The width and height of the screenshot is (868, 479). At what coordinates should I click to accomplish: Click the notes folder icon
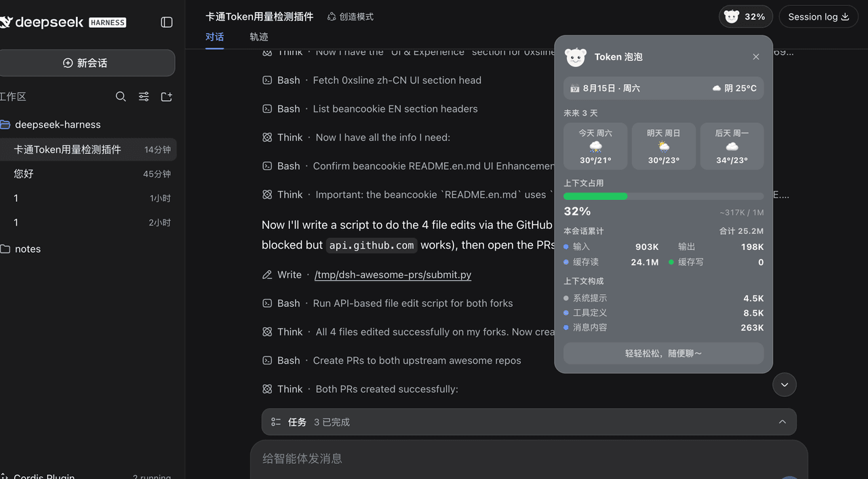click(5, 249)
